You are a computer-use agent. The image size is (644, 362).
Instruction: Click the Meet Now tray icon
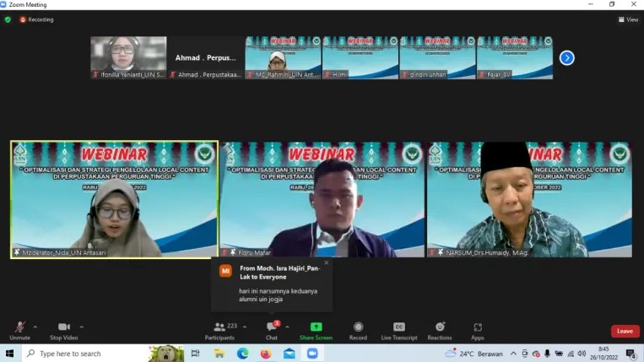[525, 354]
